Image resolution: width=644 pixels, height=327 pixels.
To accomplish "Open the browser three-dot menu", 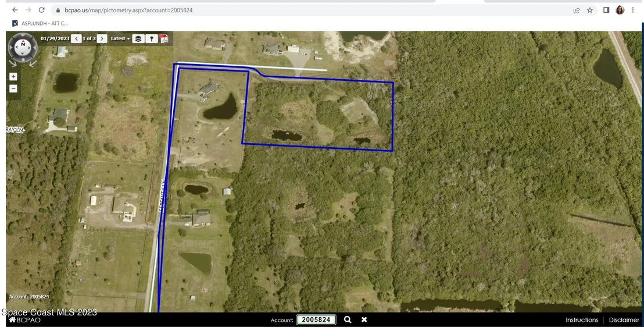I will [633, 10].
